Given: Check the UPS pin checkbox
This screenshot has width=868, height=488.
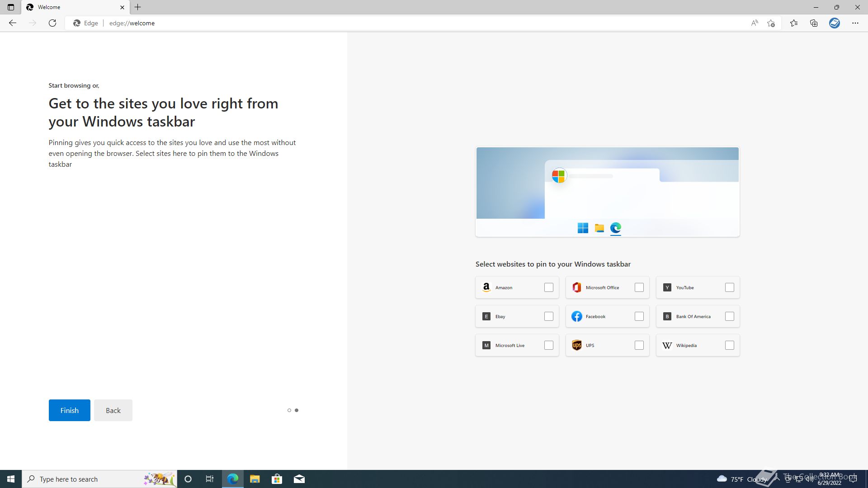Looking at the screenshot, I should (x=639, y=345).
